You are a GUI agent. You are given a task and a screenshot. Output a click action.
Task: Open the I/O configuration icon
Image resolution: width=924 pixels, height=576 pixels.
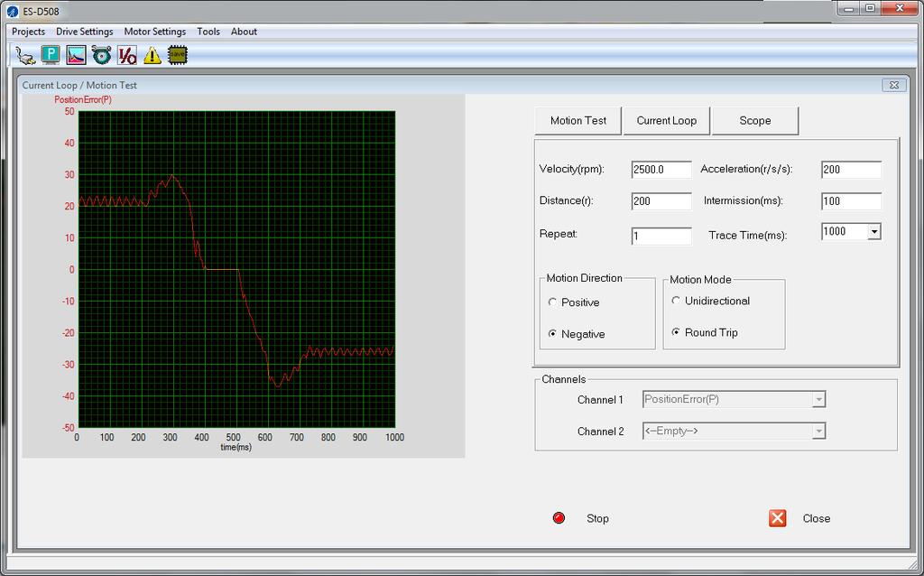[126, 55]
